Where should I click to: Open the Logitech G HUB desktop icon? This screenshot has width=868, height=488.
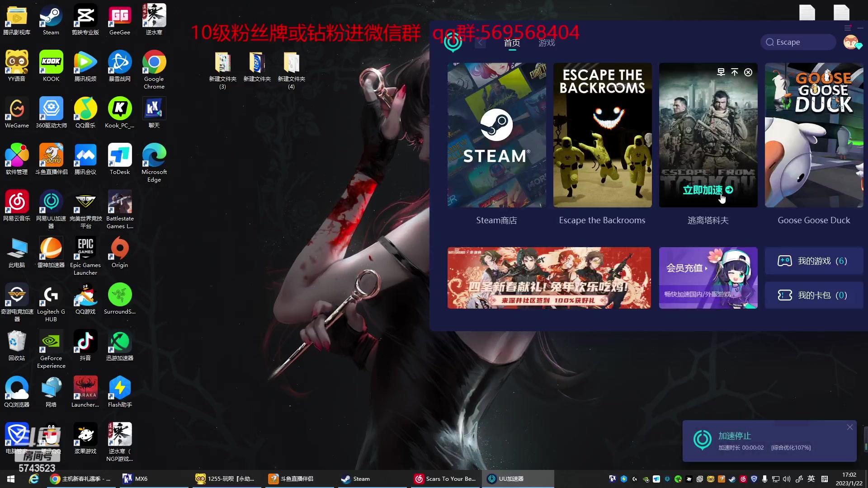[x=51, y=302]
